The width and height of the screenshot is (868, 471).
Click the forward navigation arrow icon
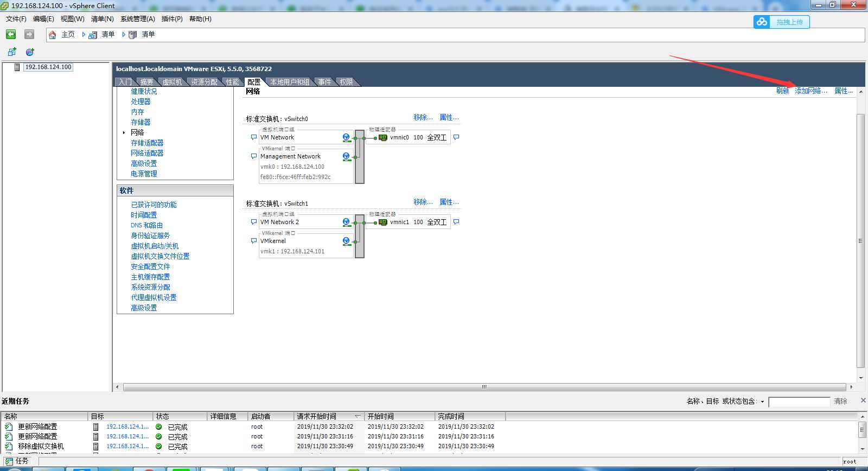29,34
